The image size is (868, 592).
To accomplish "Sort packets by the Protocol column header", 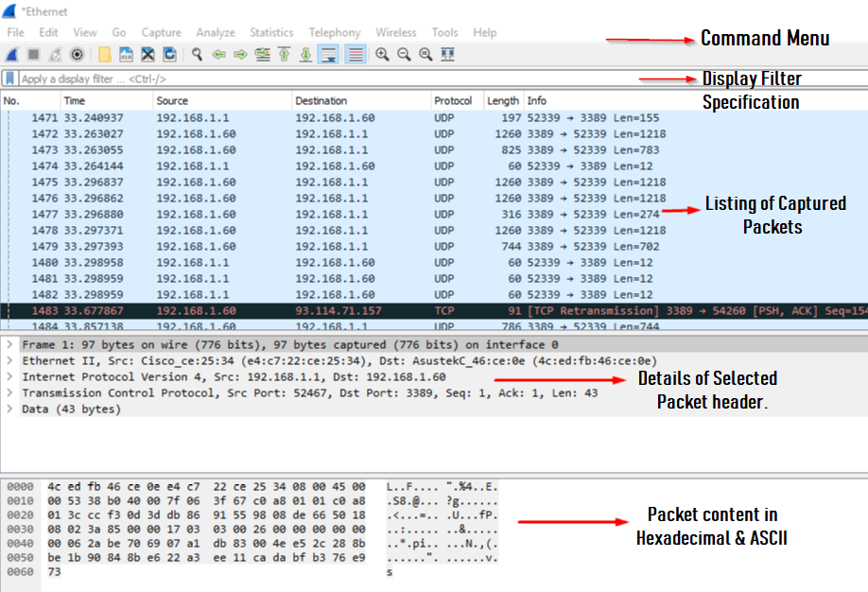I will [x=453, y=101].
